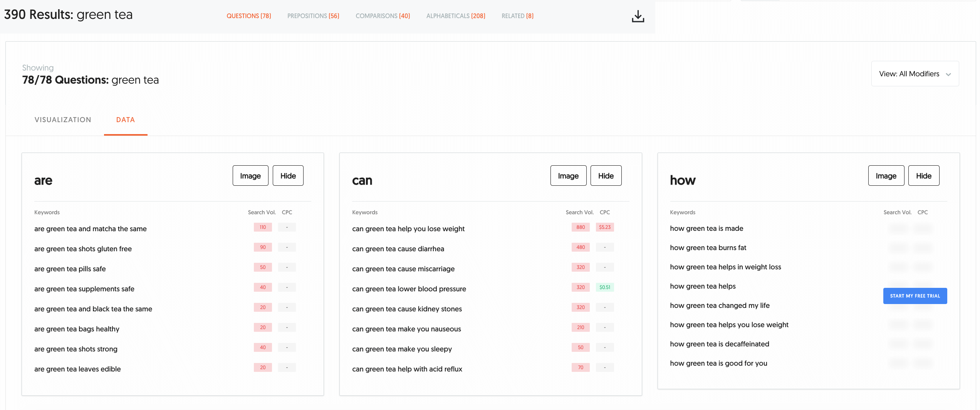Hide the 'how' keyword card

[x=924, y=176]
